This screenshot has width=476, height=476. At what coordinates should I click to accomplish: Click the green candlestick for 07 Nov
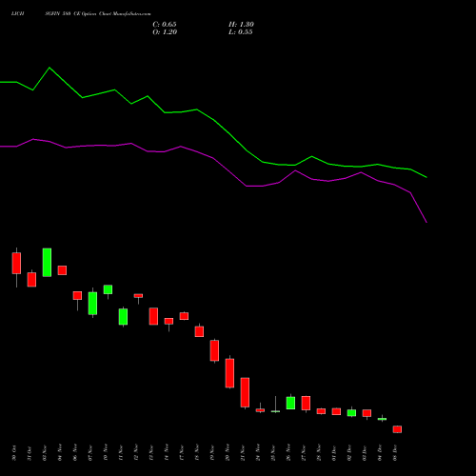pyautogui.click(x=92, y=303)
